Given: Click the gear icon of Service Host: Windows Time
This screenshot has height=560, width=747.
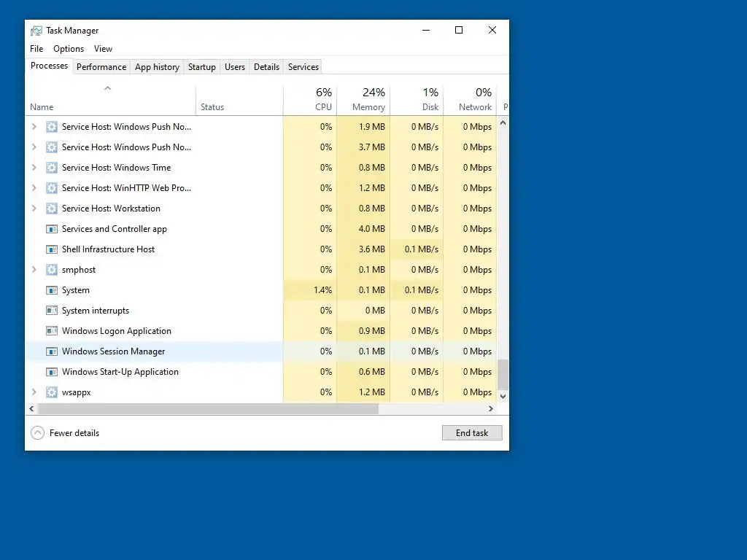Looking at the screenshot, I should 52,168.
